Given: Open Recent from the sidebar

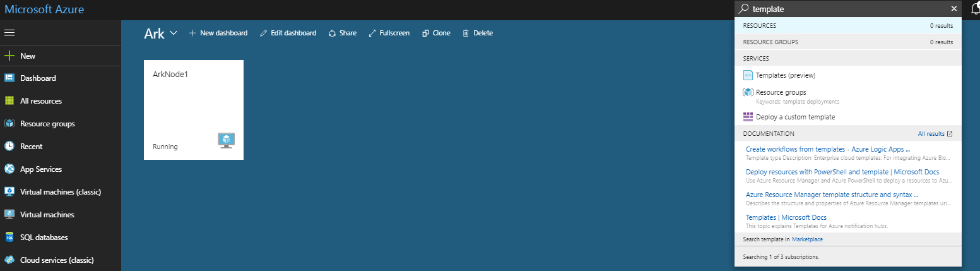Looking at the screenshot, I should 60,146.
